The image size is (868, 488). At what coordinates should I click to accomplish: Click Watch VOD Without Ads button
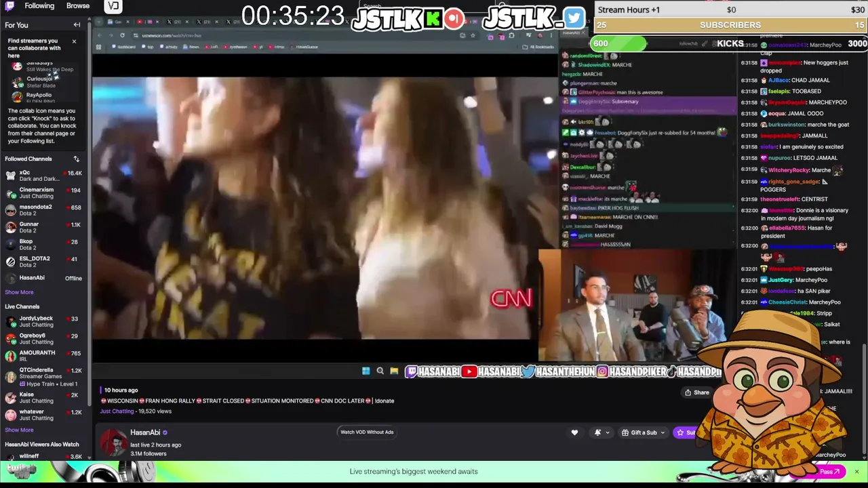[367, 432]
